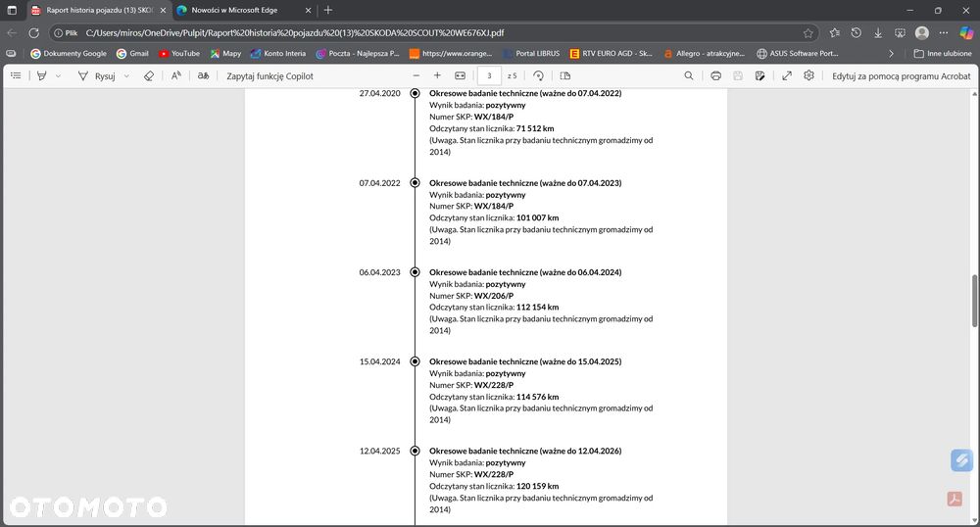Open Dokumenty Google bookmark
980x527 pixels.
(x=69, y=54)
